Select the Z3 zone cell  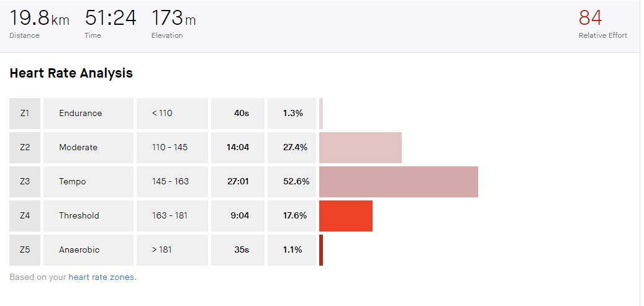pyautogui.click(x=25, y=182)
